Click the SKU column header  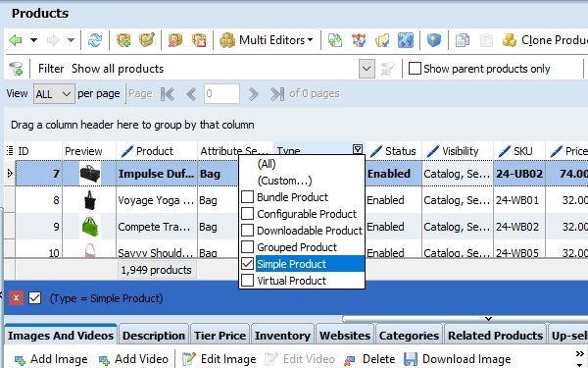click(x=519, y=151)
